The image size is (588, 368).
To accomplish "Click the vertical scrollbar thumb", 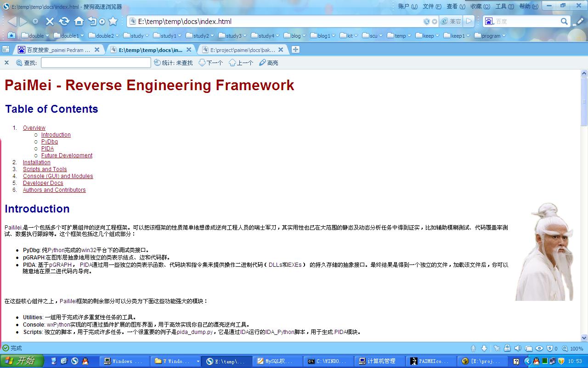I will coord(584,101).
